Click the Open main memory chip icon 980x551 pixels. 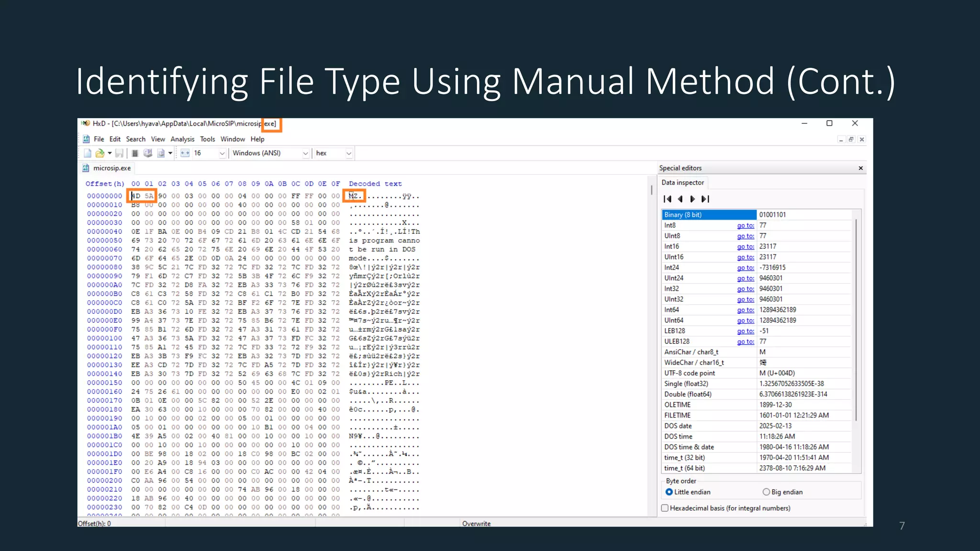pyautogui.click(x=135, y=153)
